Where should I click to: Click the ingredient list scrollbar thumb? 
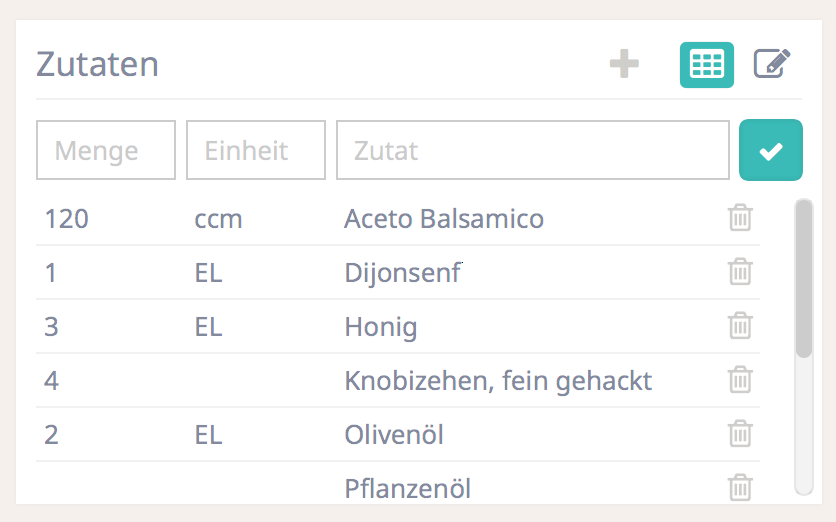803,278
